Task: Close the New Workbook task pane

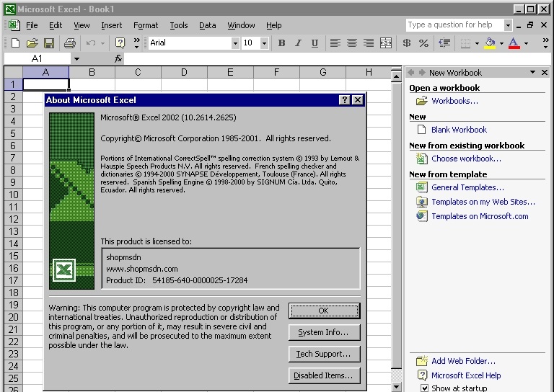Action: point(545,72)
